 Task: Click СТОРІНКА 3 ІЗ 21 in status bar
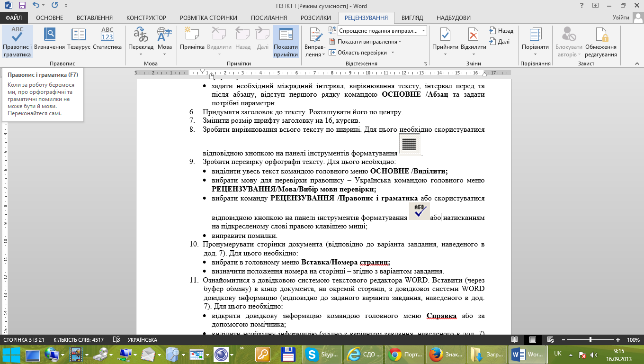pos(24,340)
